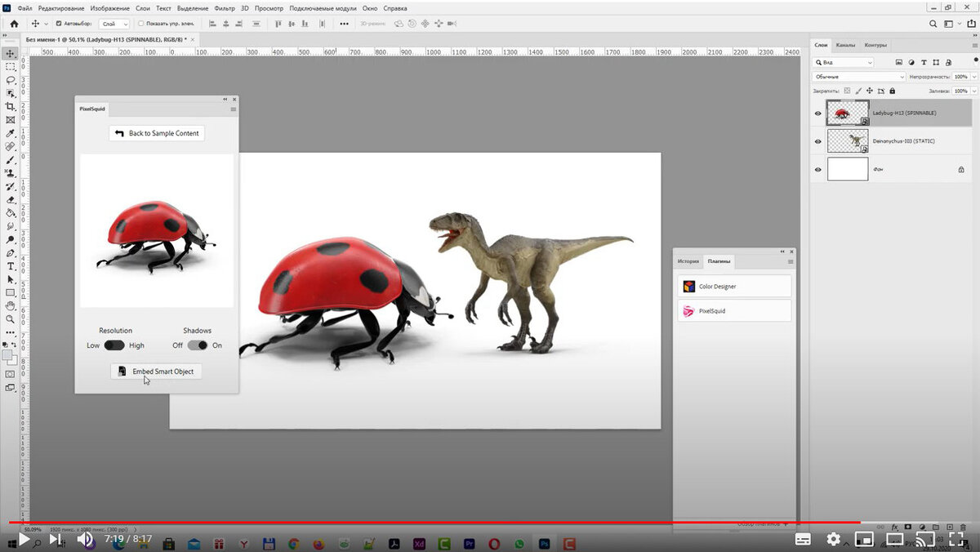Screen dimensions: 980x552
Task: Toggle the Resolution Low/High switch
Action: (114, 345)
